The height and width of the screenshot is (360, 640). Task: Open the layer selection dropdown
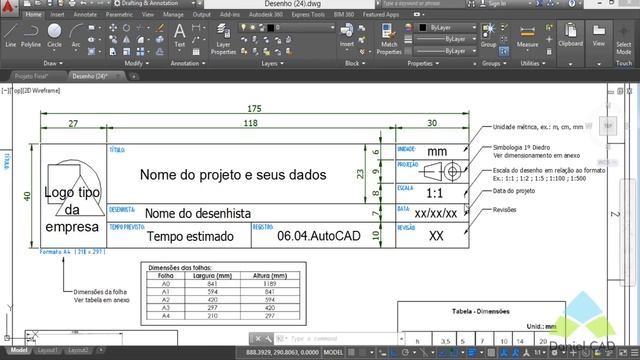287,27
